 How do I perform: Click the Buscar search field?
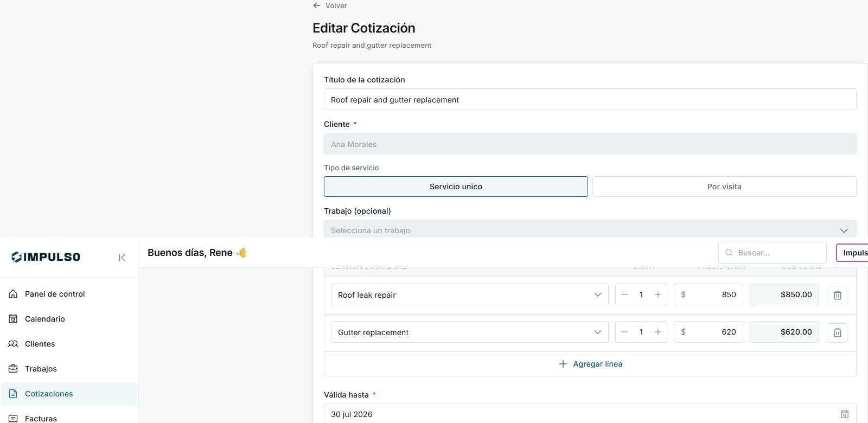(773, 253)
